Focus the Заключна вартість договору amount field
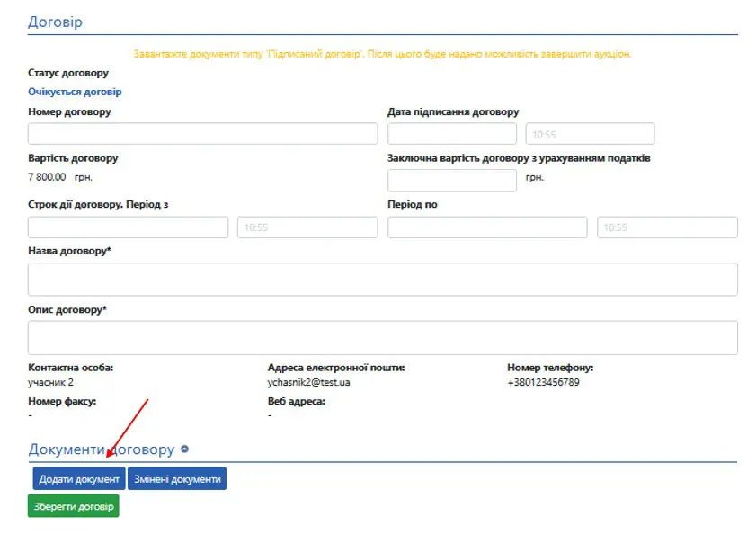Viewport: 756px width, 534px height. coord(451,181)
